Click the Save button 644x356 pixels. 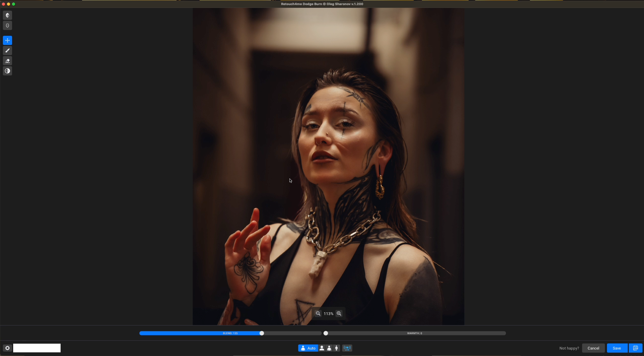tap(617, 348)
